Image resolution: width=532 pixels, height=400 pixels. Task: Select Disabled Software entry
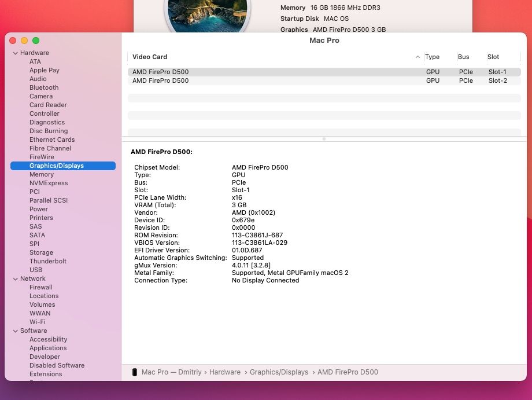pos(57,365)
